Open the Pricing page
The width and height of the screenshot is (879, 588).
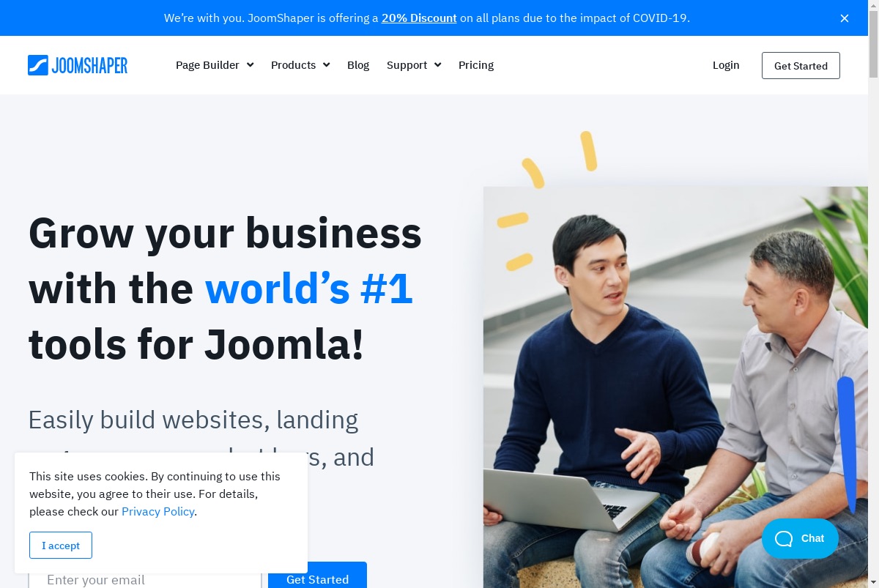point(476,65)
